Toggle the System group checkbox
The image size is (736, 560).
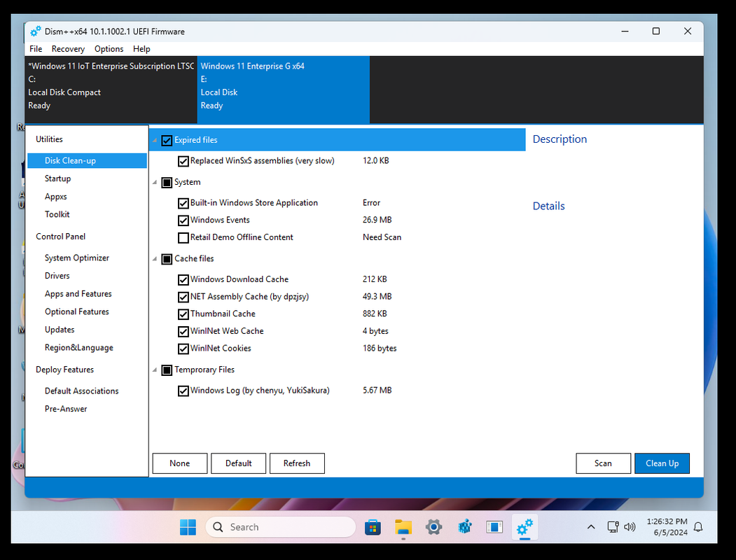(x=167, y=183)
